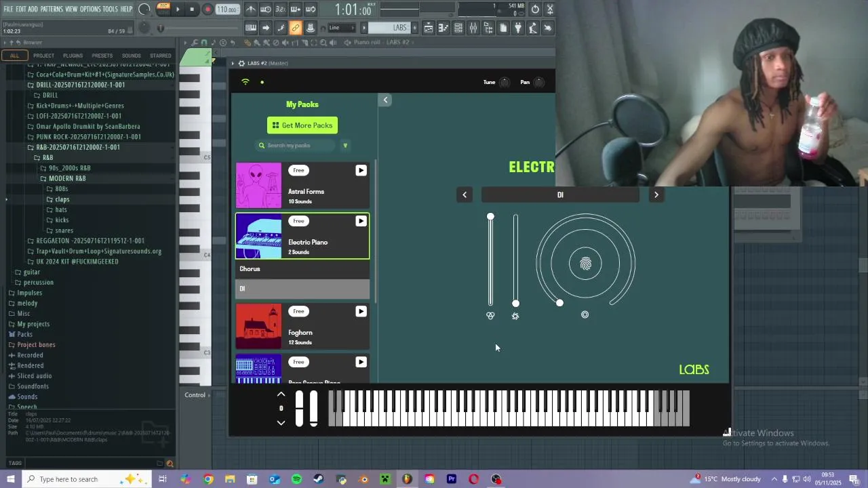Open Spotify from the taskbar
Image resolution: width=868 pixels, height=488 pixels.
click(x=296, y=479)
